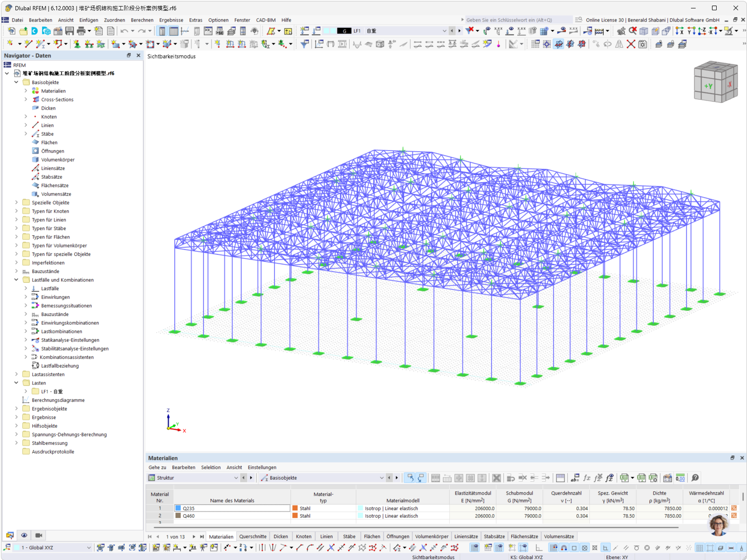Open the CAD-BIM menu
This screenshot has height=560, width=747.
pos(265,20)
